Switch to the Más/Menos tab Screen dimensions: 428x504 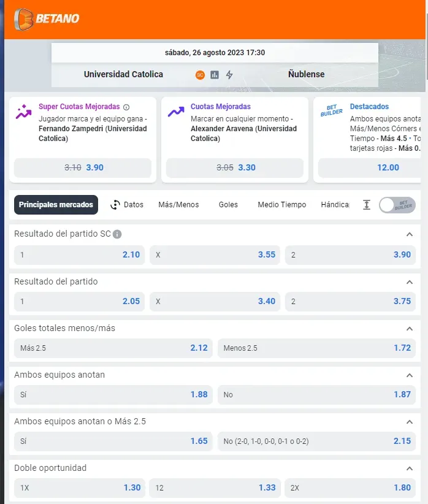(178, 205)
